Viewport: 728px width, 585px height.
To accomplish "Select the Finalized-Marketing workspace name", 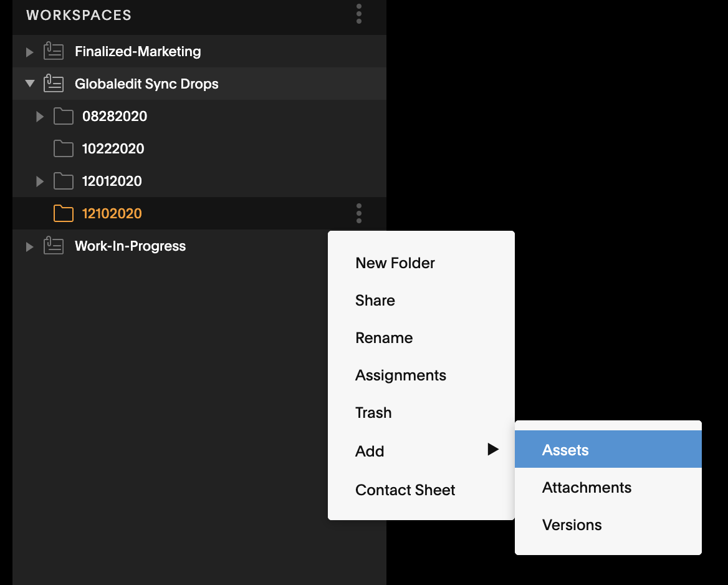I will tap(138, 51).
